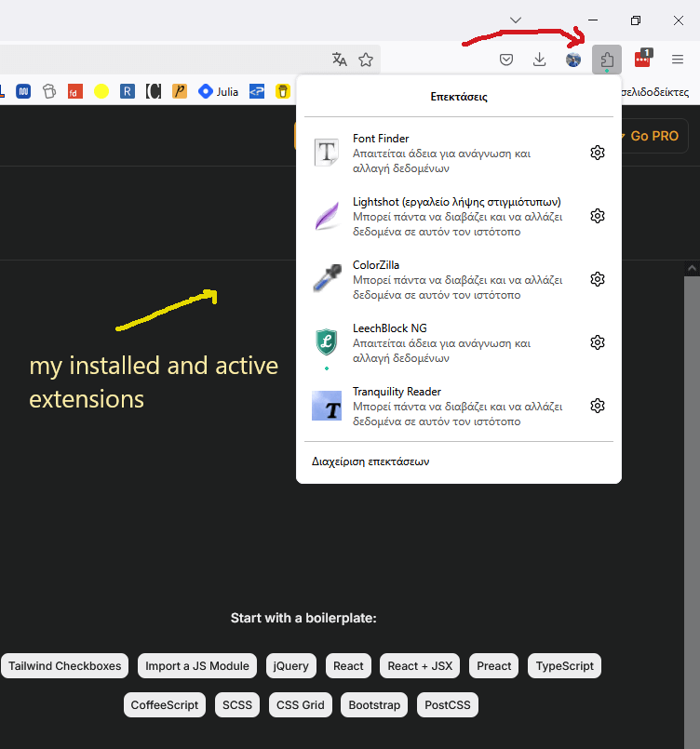700x749 pixels.
Task: Save page to Pocket
Action: click(x=506, y=60)
